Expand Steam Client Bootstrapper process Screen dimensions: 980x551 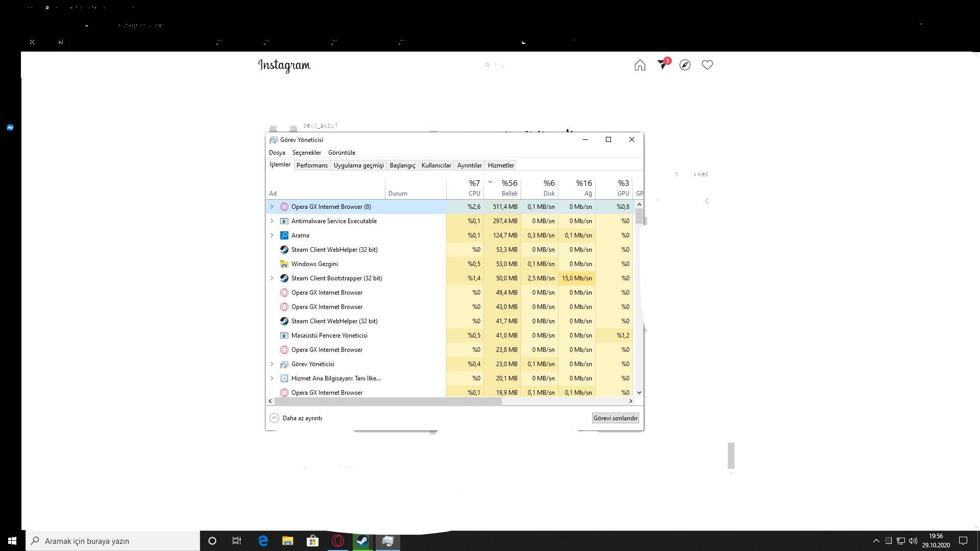272,278
